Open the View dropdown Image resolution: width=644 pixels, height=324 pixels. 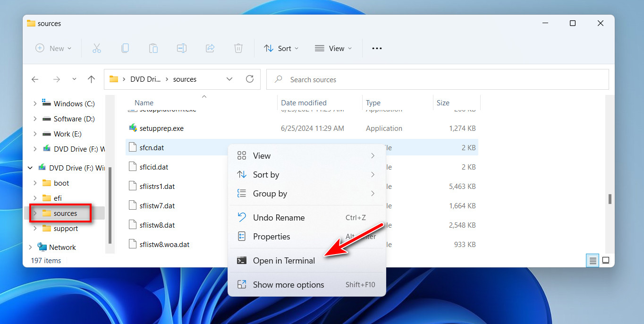point(333,48)
